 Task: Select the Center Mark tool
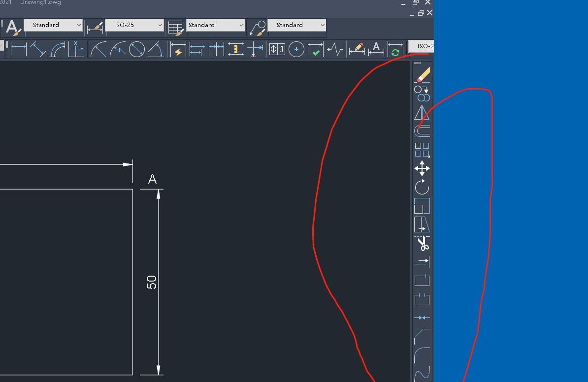coord(296,49)
